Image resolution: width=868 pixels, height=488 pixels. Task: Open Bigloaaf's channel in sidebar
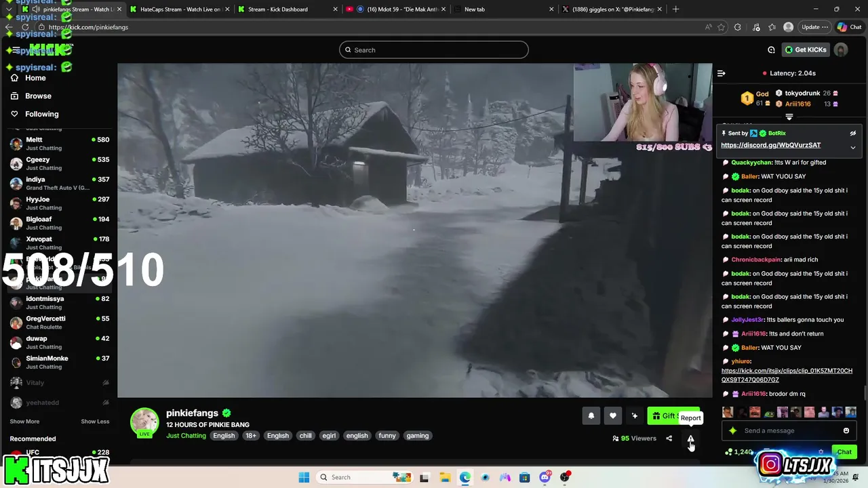tap(59, 223)
